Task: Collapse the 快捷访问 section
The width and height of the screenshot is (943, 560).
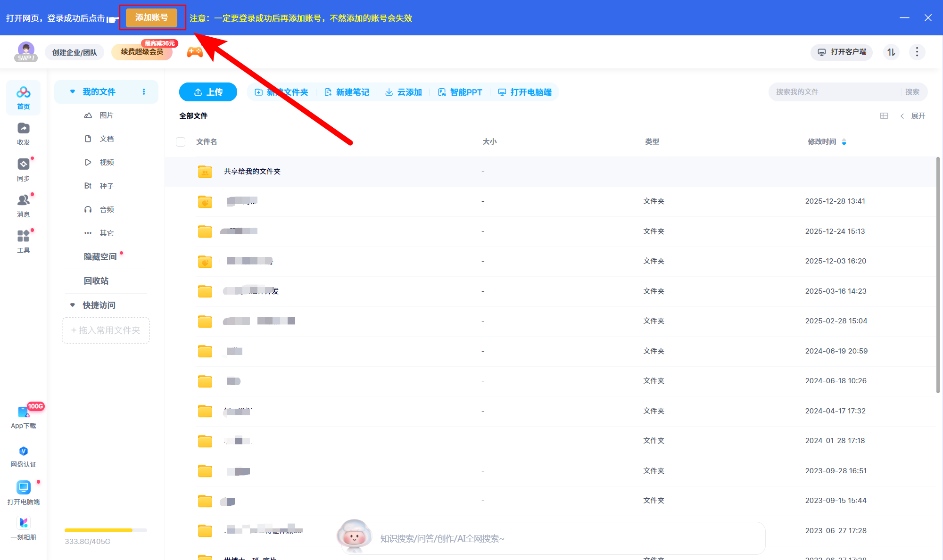Action: 73,305
